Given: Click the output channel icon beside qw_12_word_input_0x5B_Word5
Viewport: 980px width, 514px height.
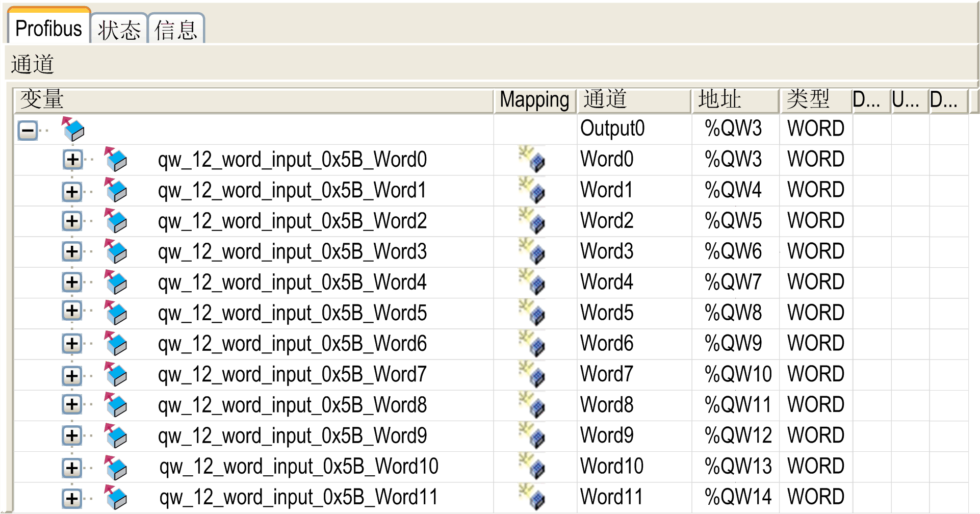Looking at the screenshot, I should tap(116, 313).
